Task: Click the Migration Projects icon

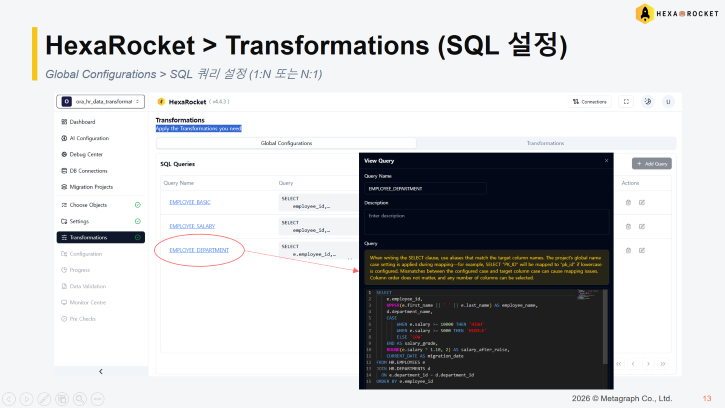Action: (64, 187)
